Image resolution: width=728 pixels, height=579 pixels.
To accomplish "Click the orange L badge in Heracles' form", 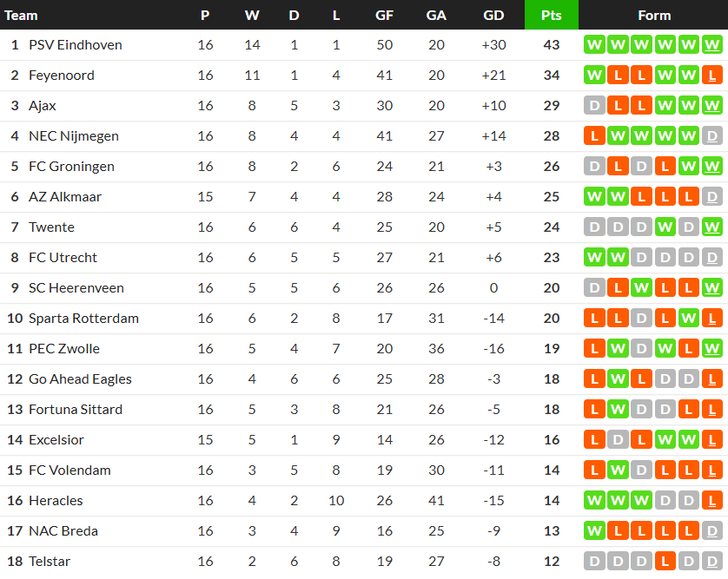I will pos(712,500).
